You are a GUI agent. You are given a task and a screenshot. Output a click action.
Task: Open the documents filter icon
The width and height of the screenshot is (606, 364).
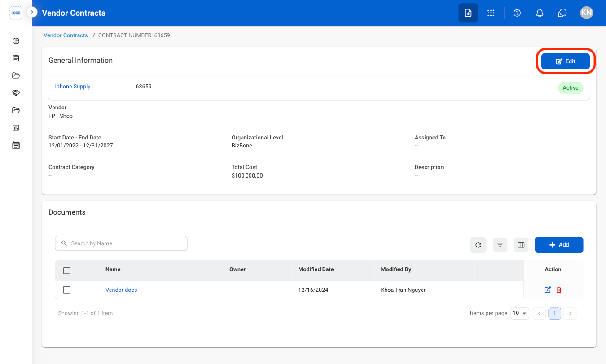[500, 245]
